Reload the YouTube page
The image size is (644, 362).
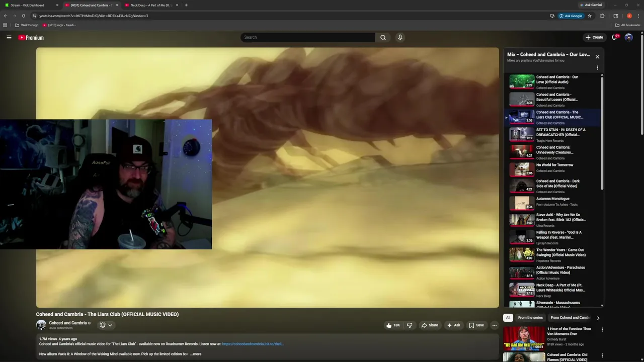click(x=23, y=16)
